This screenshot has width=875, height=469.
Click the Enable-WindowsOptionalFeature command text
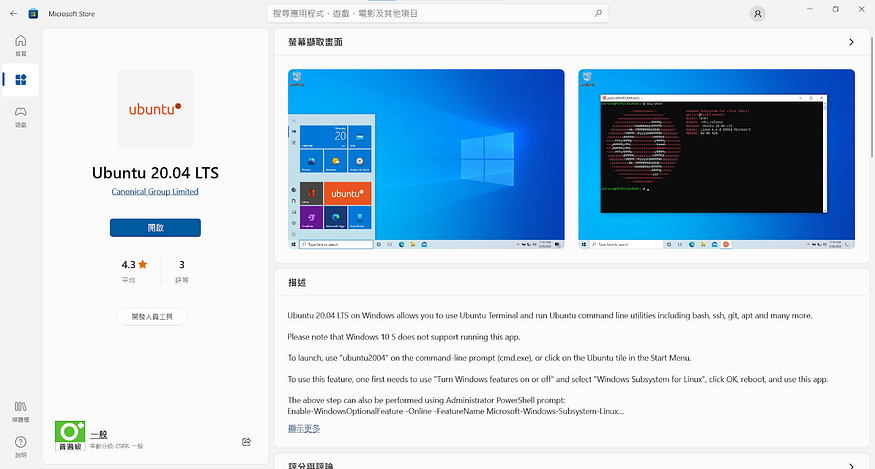455,411
